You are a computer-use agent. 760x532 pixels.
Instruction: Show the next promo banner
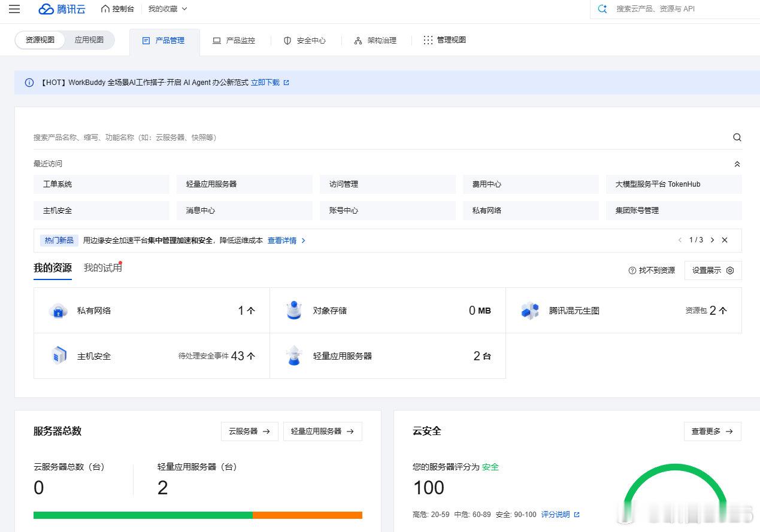pyautogui.click(x=712, y=240)
